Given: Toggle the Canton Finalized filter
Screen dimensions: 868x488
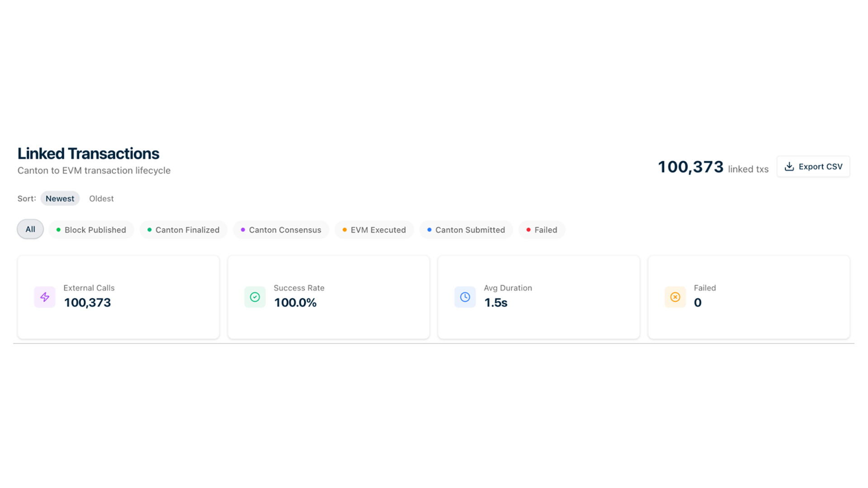Looking at the screenshot, I should click(x=184, y=230).
